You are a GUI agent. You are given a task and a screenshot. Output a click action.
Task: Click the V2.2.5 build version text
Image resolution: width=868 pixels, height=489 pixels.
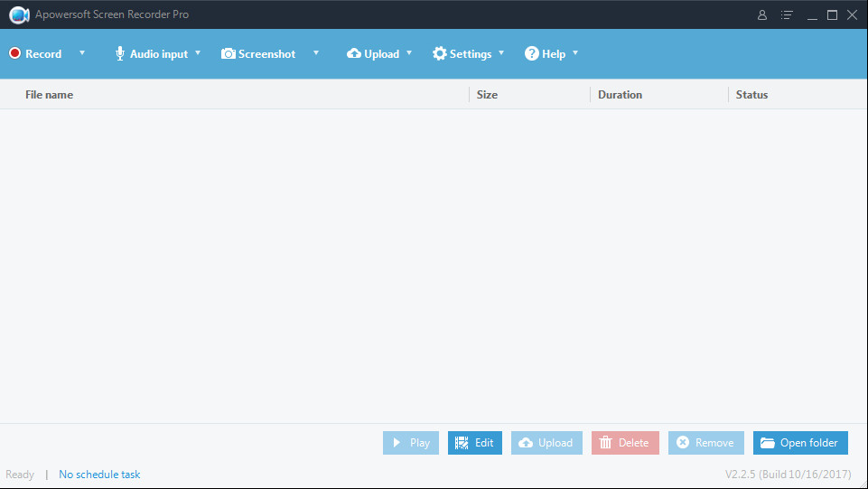point(789,475)
